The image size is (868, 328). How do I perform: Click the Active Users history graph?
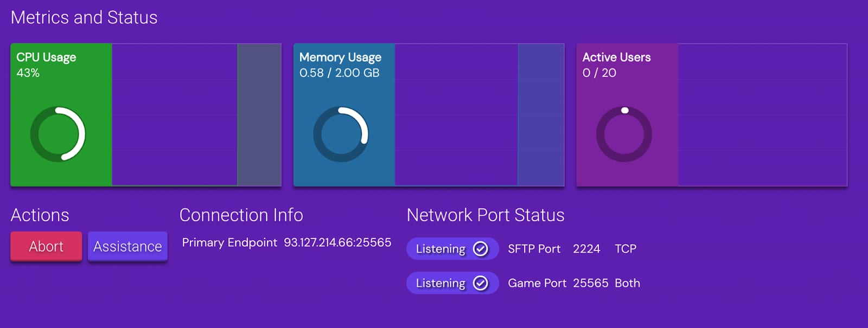point(762,115)
